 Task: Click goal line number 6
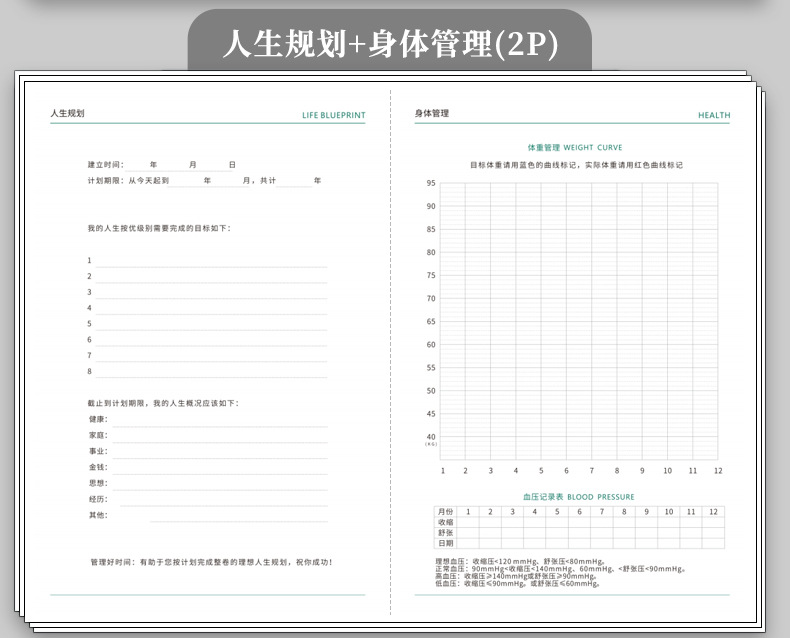(x=207, y=340)
